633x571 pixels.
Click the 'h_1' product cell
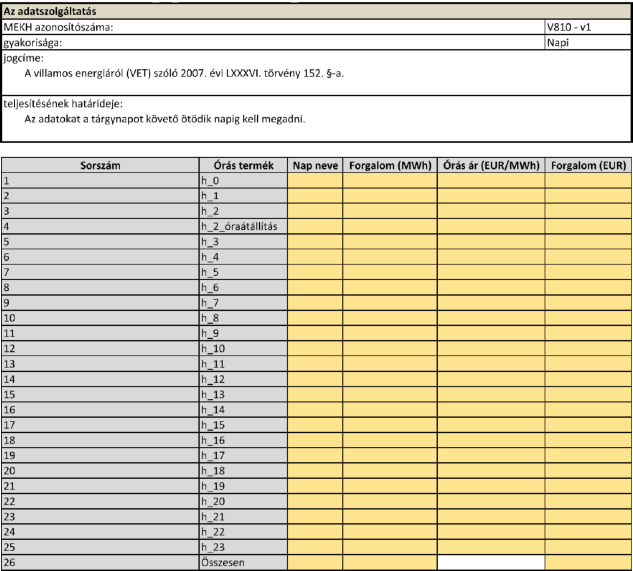(x=243, y=196)
